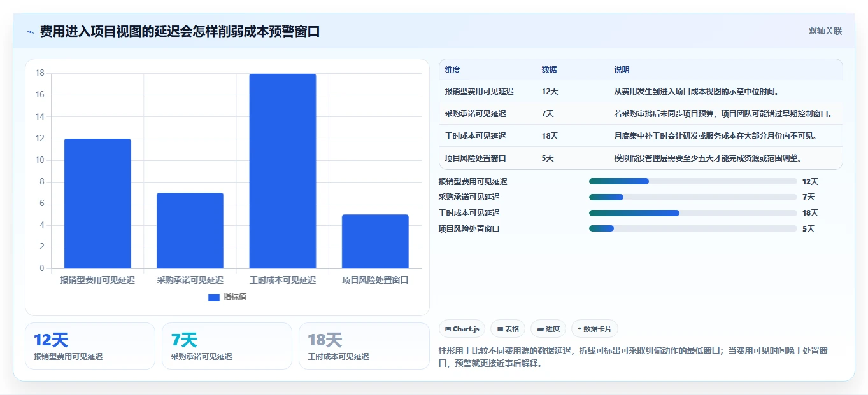Click table cell 项目风险处置窗口
The width and height of the screenshot is (868, 395).
[x=476, y=158]
